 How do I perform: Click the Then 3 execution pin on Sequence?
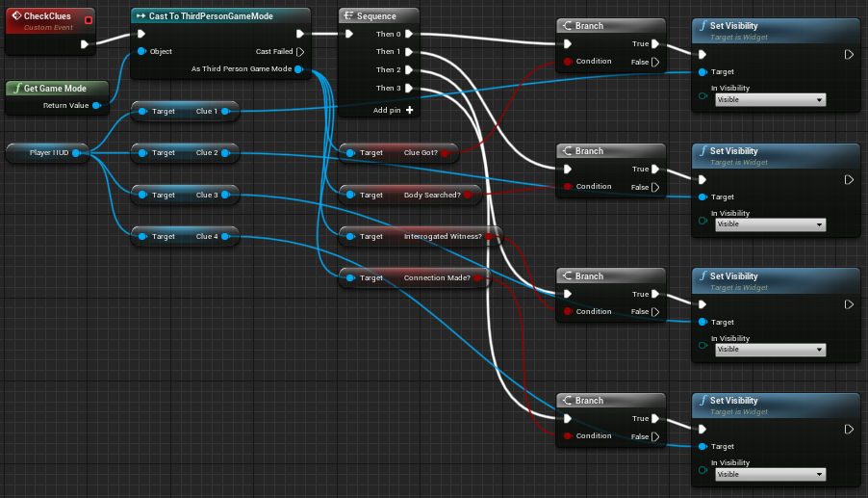tap(409, 89)
